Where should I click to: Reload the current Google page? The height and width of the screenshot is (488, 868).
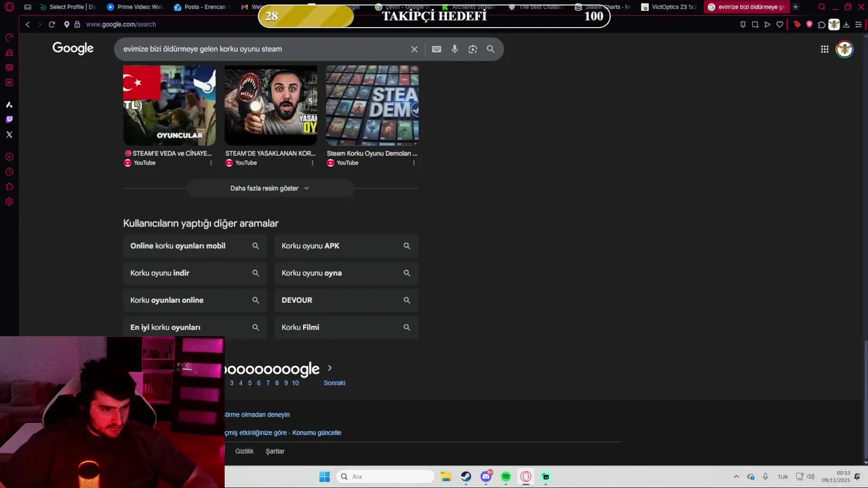[x=52, y=24]
